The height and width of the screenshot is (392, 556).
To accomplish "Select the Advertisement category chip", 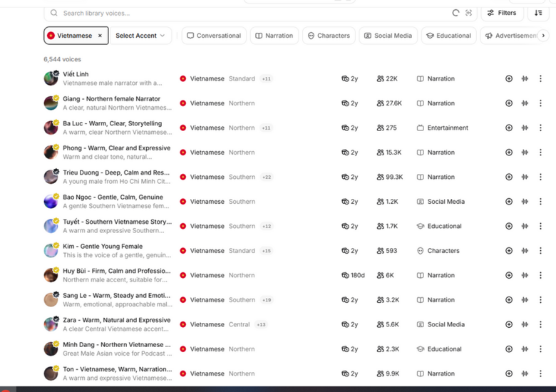I will 511,36.
